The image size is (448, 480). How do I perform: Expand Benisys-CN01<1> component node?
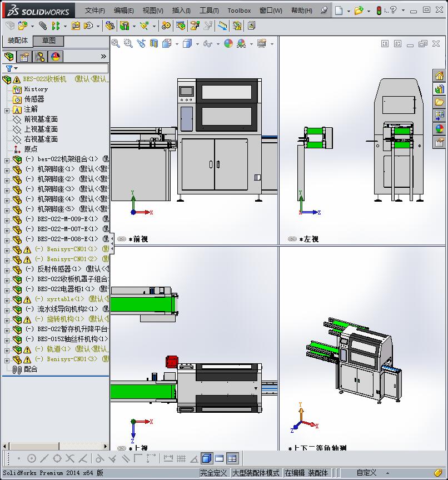pos(7,251)
